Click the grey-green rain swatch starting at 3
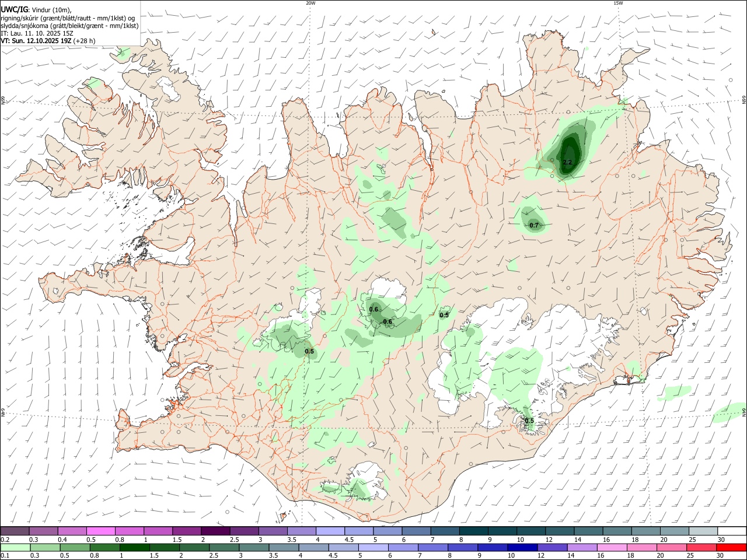 coord(254,547)
